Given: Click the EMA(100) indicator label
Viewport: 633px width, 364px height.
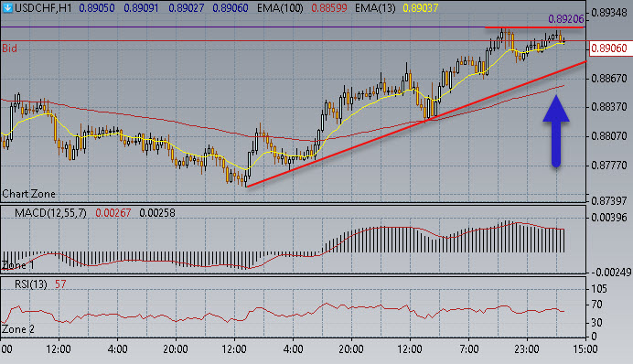Looking at the screenshot, I should tap(280, 7).
